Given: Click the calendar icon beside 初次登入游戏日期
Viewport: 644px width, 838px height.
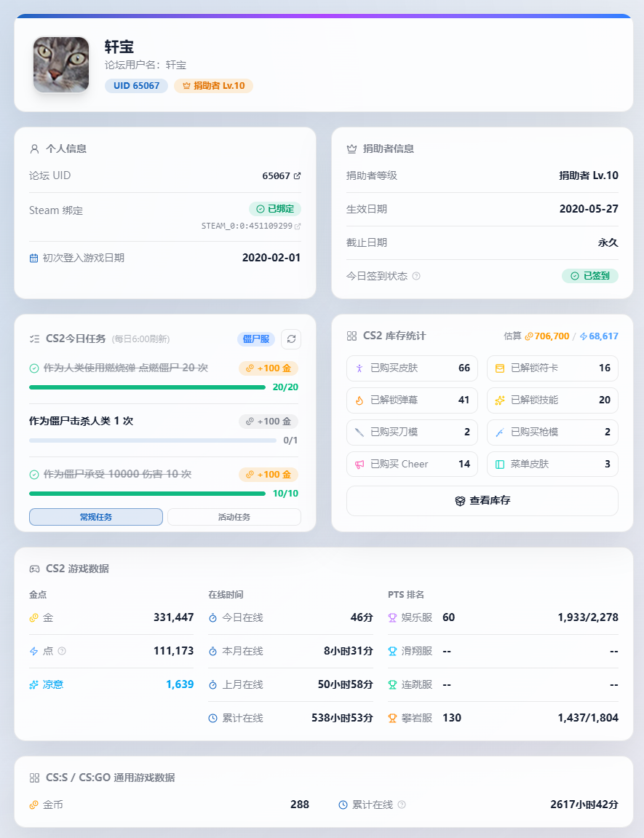Looking at the screenshot, I should click(x=33, y=258).
